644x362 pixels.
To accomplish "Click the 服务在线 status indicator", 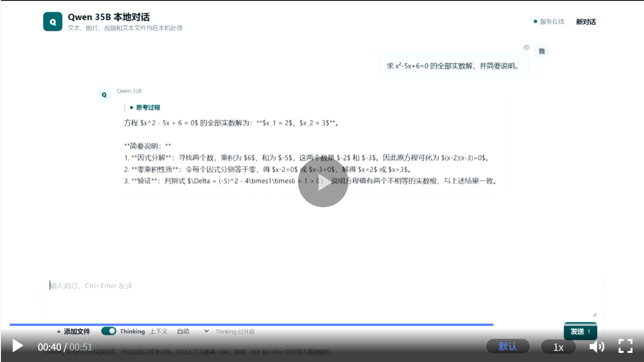I will pos(549,22).
